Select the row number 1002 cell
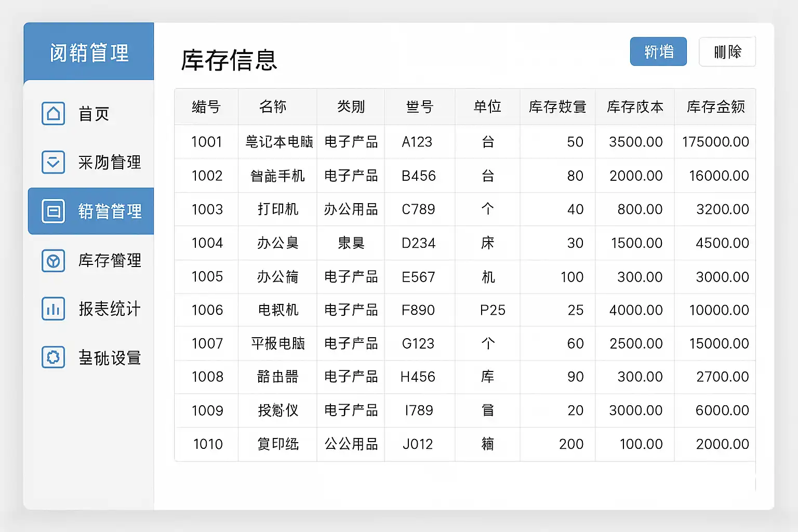 coord(207,176)
